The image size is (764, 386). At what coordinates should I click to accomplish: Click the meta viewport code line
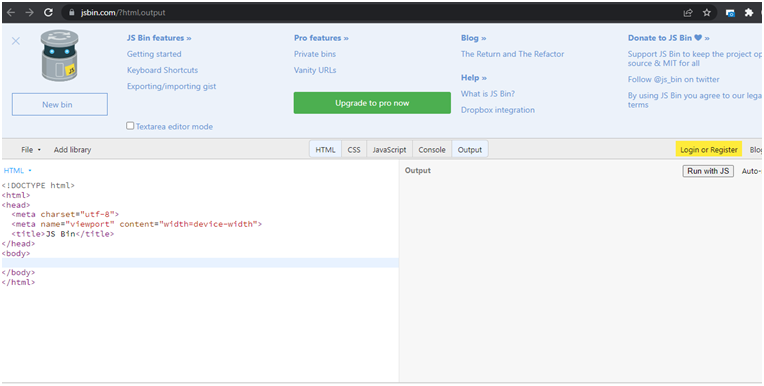pyautogui.click(x=137, y=224)
